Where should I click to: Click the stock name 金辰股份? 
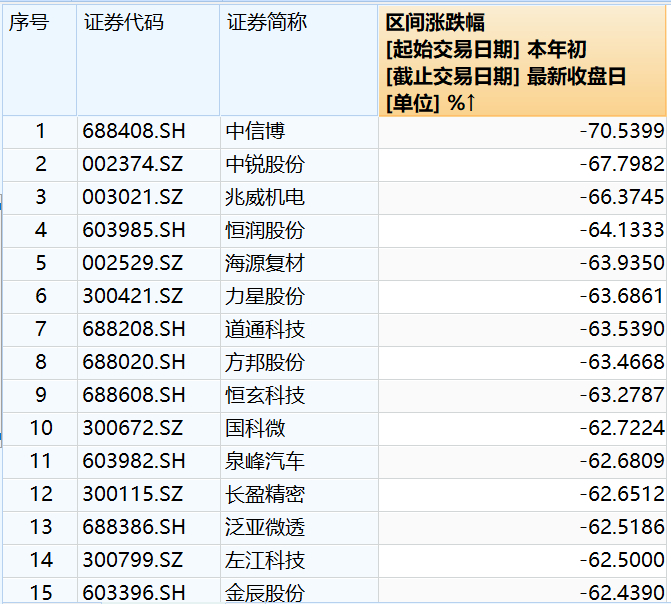(265, 592)
